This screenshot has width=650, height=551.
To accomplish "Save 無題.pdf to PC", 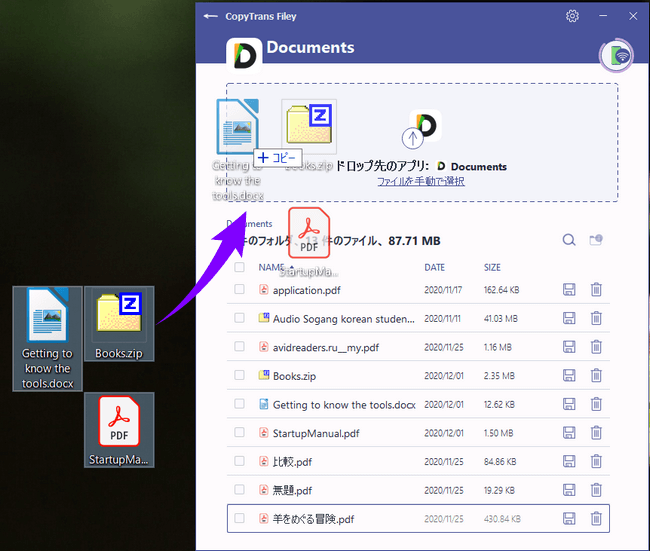I will tap(569, 490).
